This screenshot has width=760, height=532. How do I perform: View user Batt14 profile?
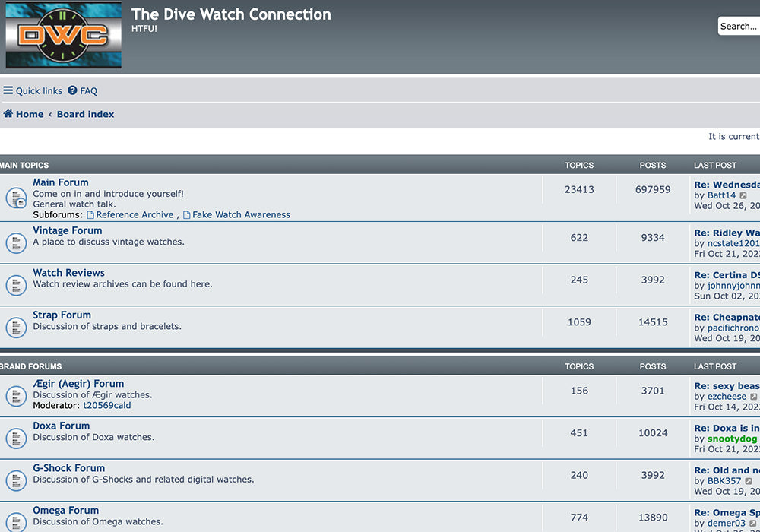tap(722, 195)
